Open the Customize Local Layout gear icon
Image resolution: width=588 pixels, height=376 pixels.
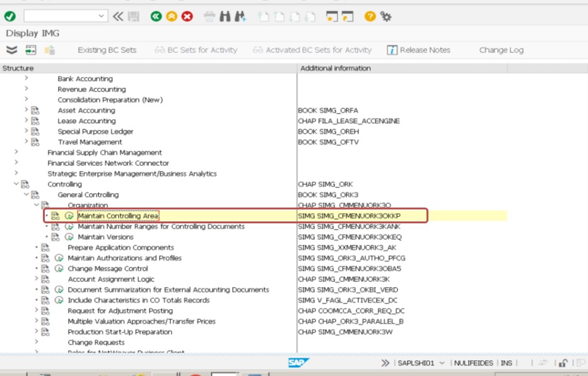386,16
